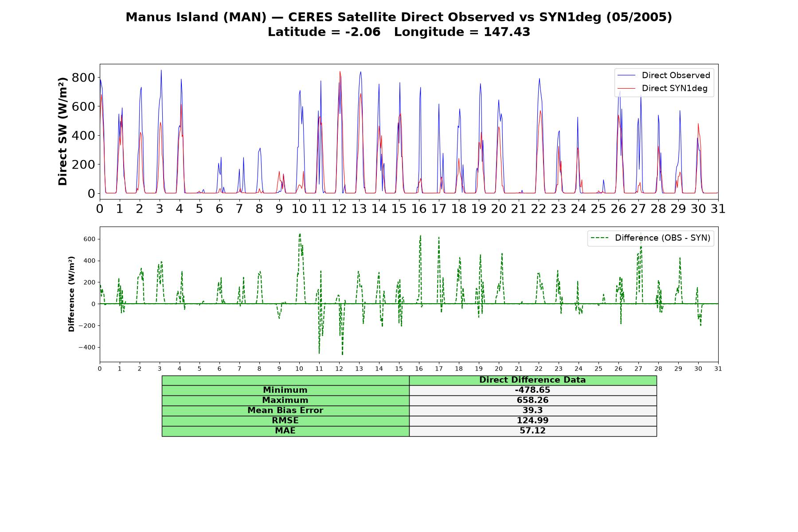Image resolution: width=798 pixels, height=532 pixels.
Task: Click the MAE value 57.12 cell
Action: pyautogui.click(x=532, y=431)
